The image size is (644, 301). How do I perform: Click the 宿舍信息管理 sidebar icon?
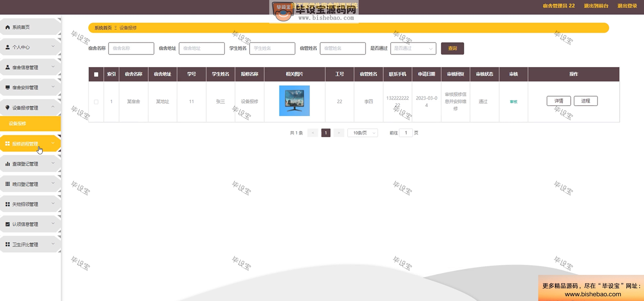(7, 67)
